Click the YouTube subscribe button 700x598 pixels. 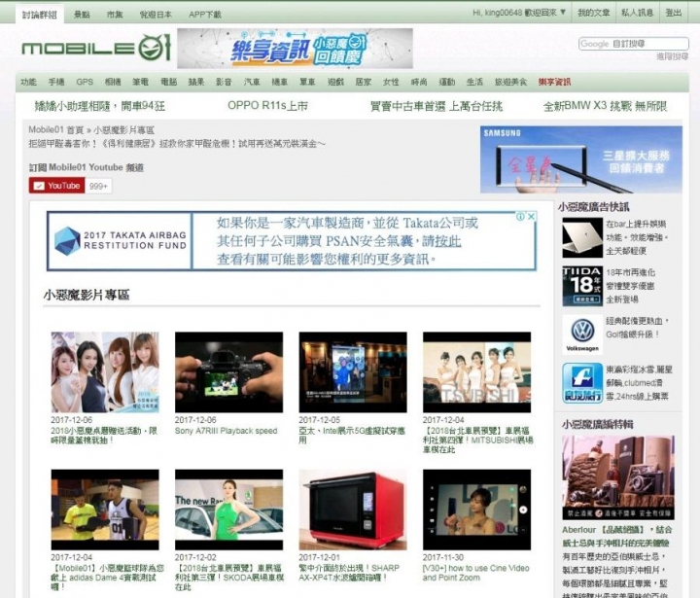tap(56, 186)
